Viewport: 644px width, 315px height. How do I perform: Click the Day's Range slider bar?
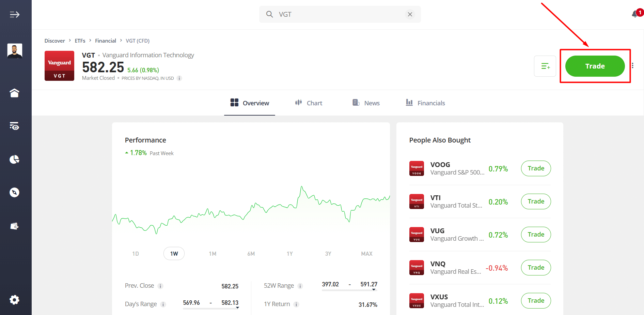coord(211,308)
